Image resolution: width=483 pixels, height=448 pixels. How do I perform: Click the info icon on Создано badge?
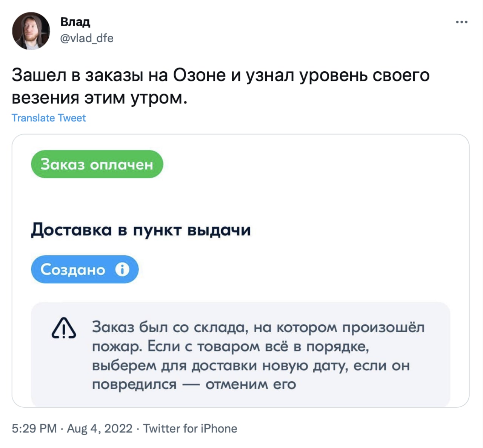click(122, 269)
